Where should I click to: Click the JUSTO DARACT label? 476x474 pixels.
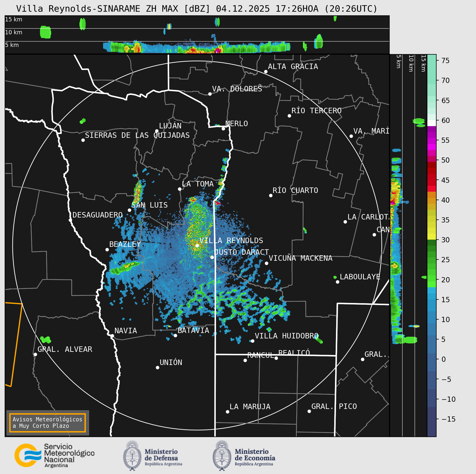[x=242, y=252]
